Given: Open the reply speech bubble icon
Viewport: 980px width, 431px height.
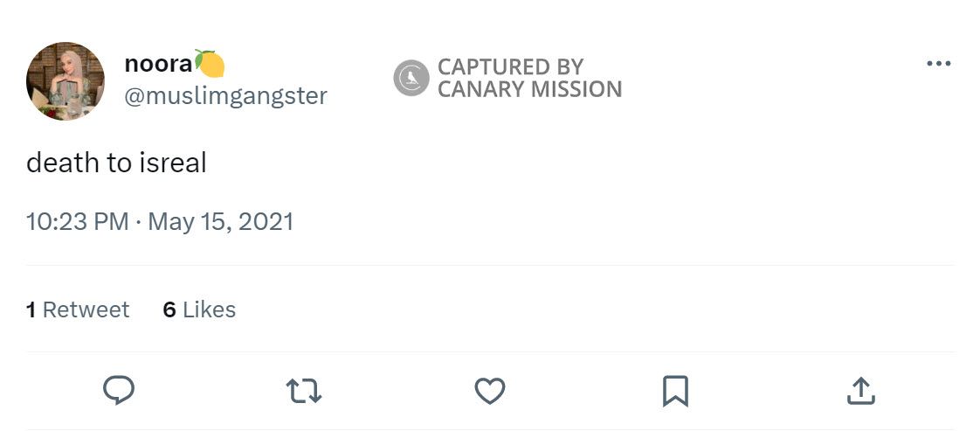Looking at the screenshot, I should 119,391.
